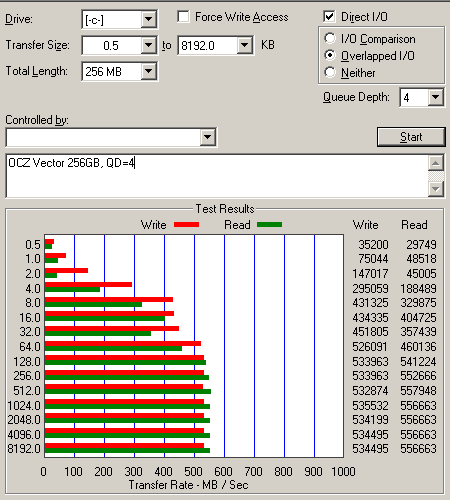This screenshot has width=450, height=500.
Task: Click inside the description text box
Action: [217, 176]
